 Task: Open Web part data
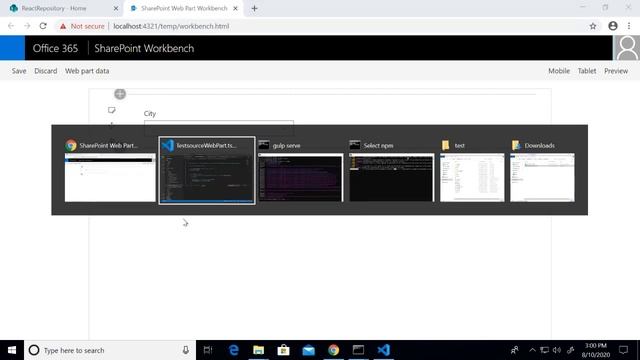tap(87, 71)
